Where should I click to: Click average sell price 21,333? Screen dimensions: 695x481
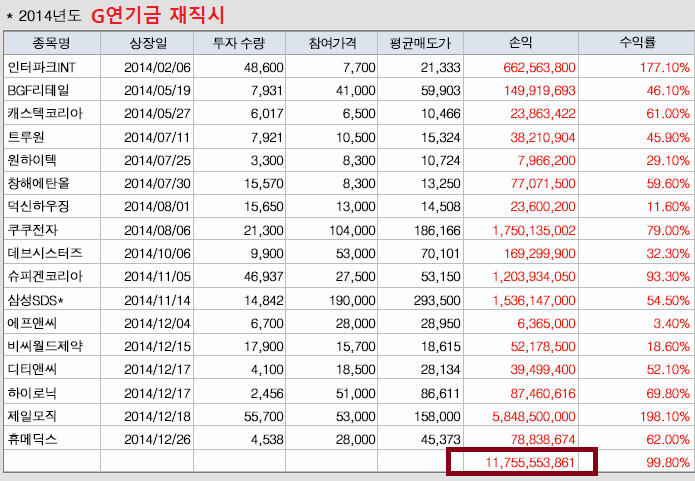coord(441,67)
